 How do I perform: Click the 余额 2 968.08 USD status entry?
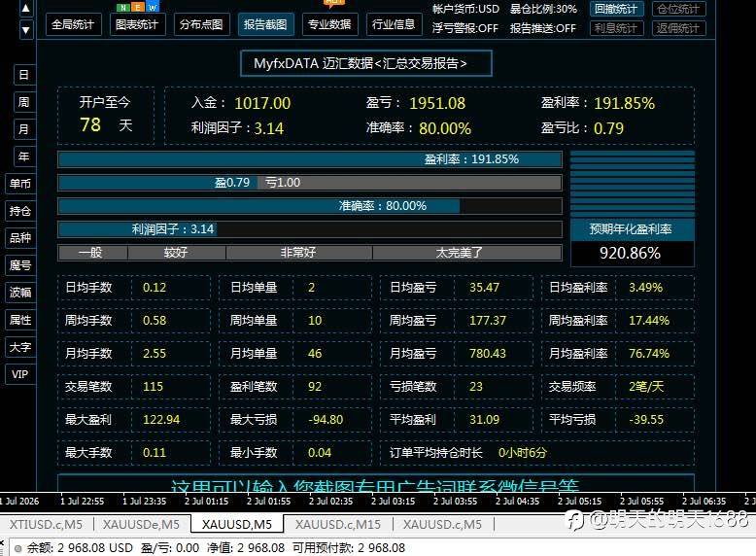coord(80,548)
